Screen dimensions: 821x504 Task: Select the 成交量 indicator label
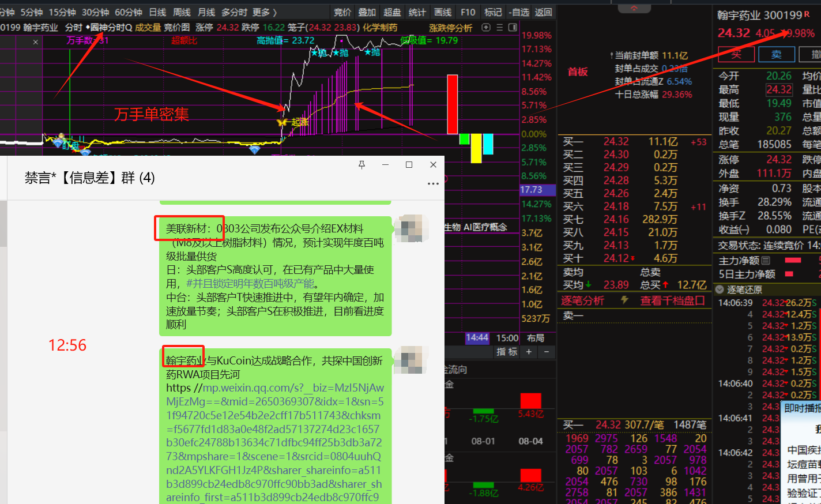tap(148, 27)
